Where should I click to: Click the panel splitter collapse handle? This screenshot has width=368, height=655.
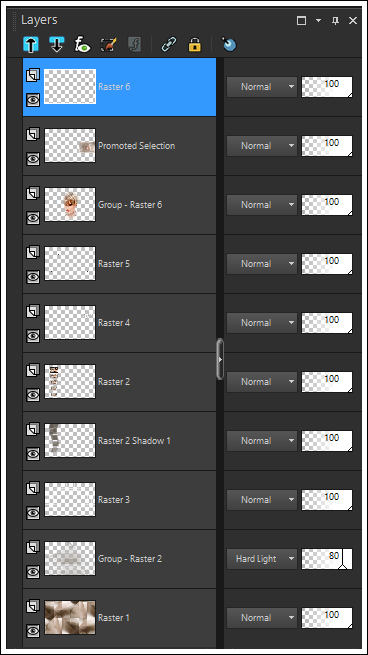pos(220,359)
